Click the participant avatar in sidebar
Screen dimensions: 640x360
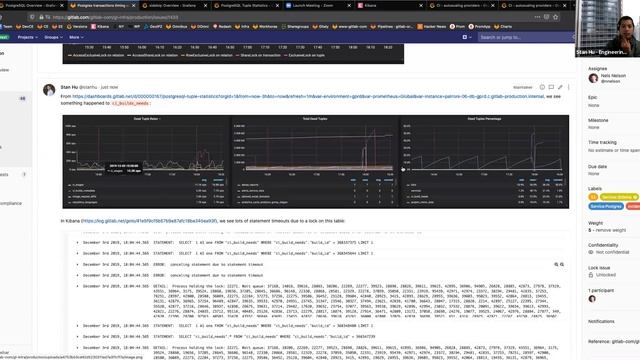pyautogui.click(x=592, y=299)
